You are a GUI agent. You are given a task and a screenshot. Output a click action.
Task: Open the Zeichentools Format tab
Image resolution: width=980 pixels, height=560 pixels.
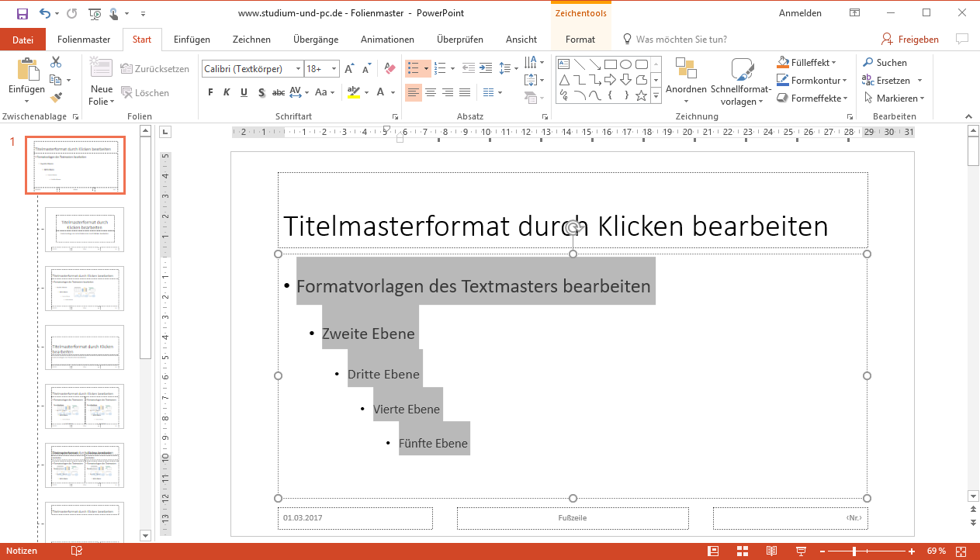coord(580,40)
